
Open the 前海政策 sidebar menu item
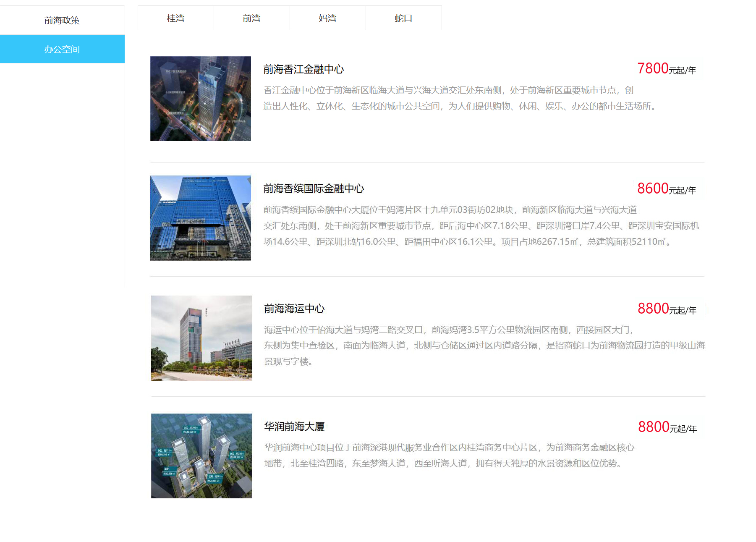62,20
